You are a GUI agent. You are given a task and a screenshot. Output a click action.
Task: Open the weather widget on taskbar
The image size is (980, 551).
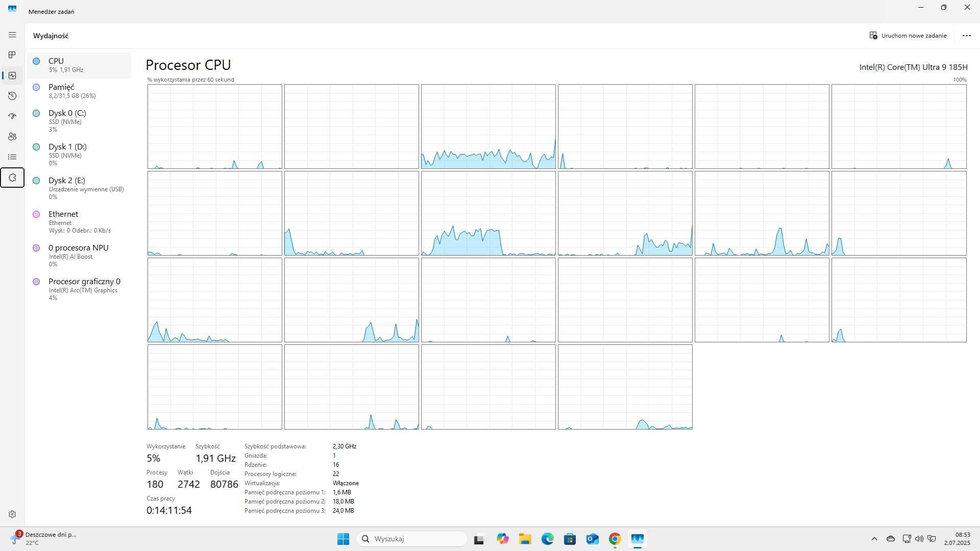43,539
